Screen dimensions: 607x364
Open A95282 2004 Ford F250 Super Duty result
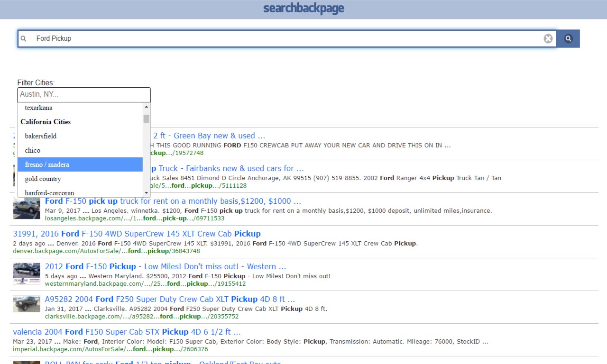(x=170, y=299)
